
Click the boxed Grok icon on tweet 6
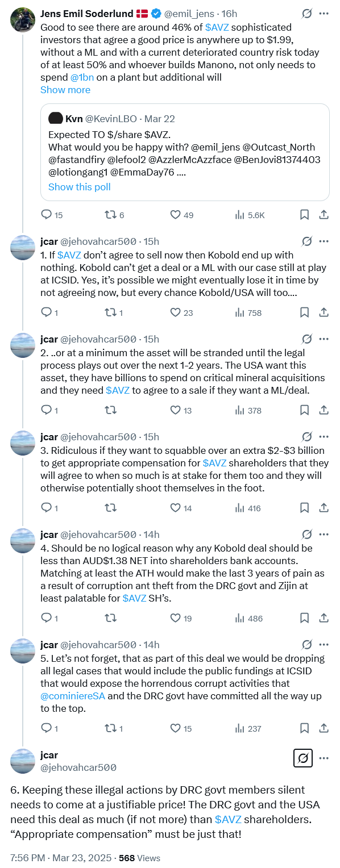pyautogui.click(x=303, y=758)
